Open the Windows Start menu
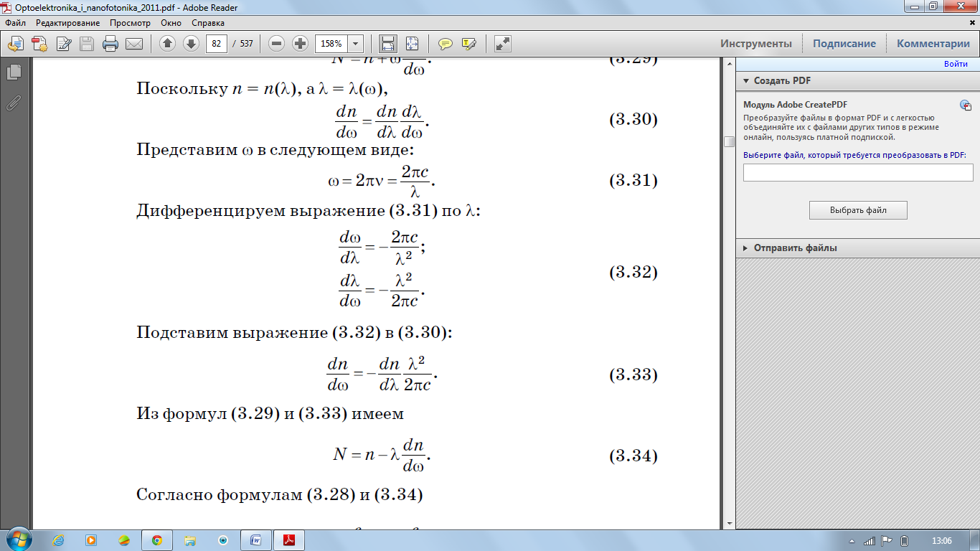This screenshot has width=980, height=551. [x=17, y=540]
